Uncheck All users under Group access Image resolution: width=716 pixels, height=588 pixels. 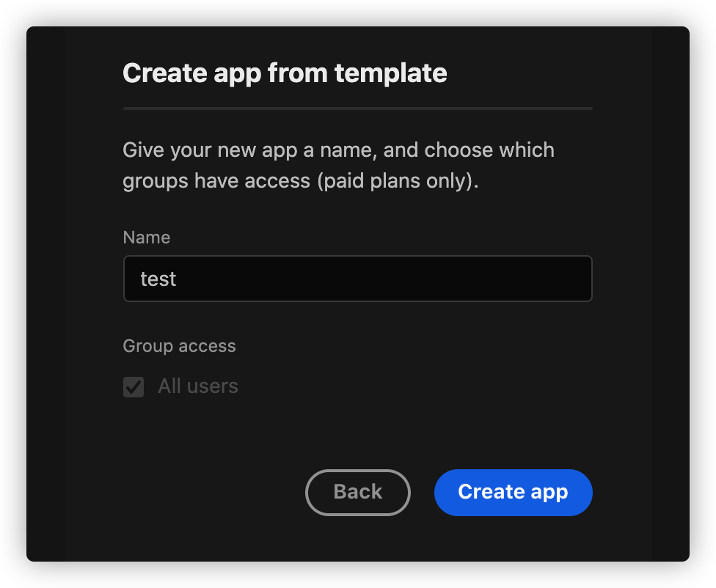click(x=134, y=386)
